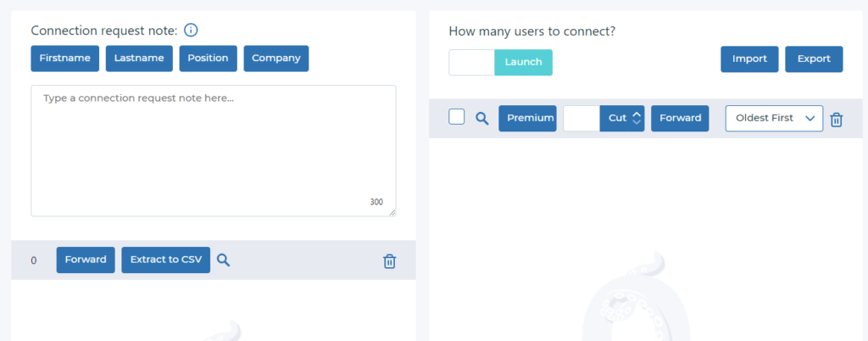The image size is (868, 341).
Task: Click the Forward button beside Oldest First
Action: [x=680, y=118]
